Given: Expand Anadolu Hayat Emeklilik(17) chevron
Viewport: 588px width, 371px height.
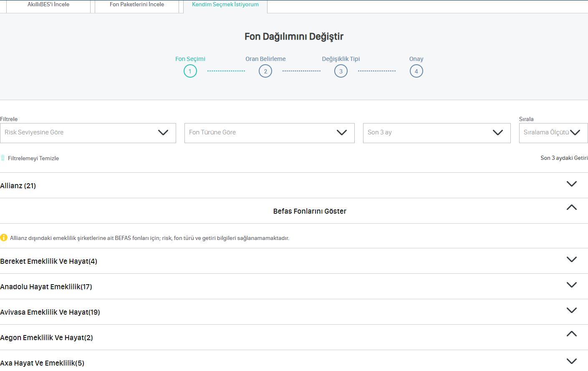Looking at the screenshot, I should coord(572,285).
